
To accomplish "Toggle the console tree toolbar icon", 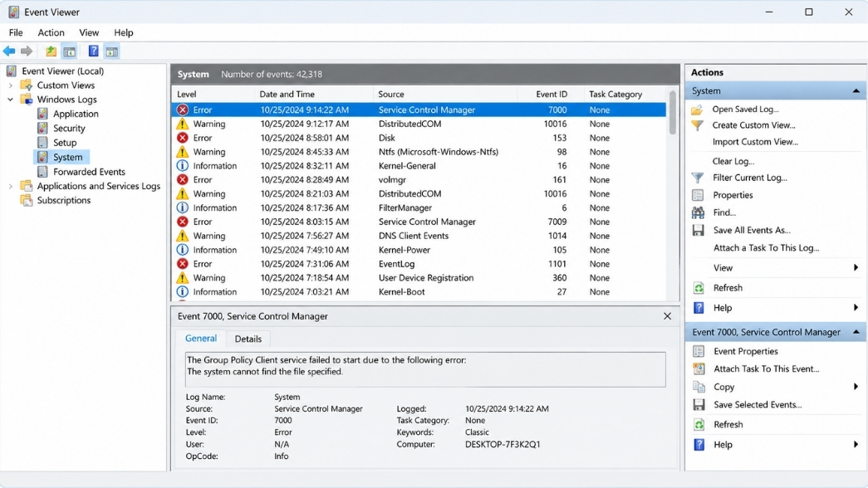I will click(69, 51).
